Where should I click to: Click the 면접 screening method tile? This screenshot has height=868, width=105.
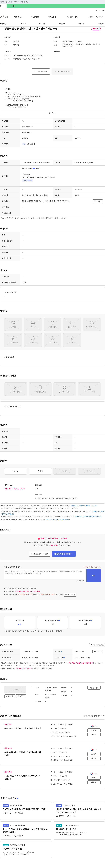pyautogui.click(x=40, y=471)
